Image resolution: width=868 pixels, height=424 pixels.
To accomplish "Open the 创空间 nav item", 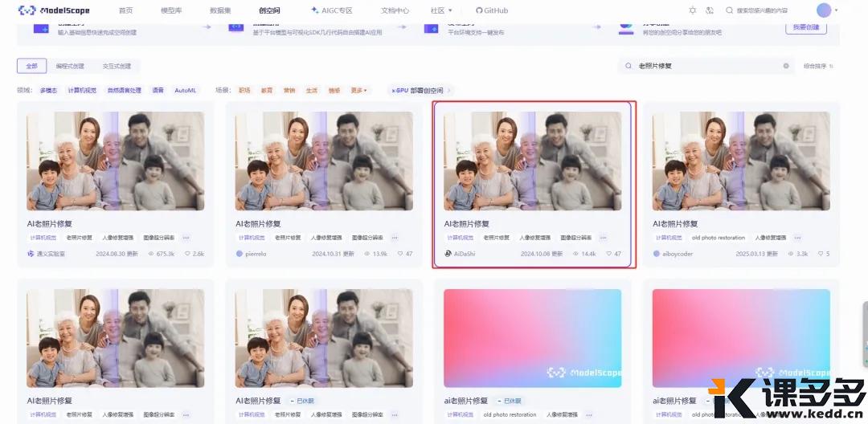I will pos(269,10).
